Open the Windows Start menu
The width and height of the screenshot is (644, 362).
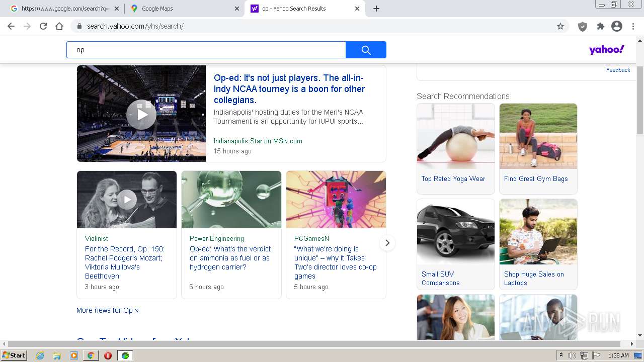(x=14, y=355)
